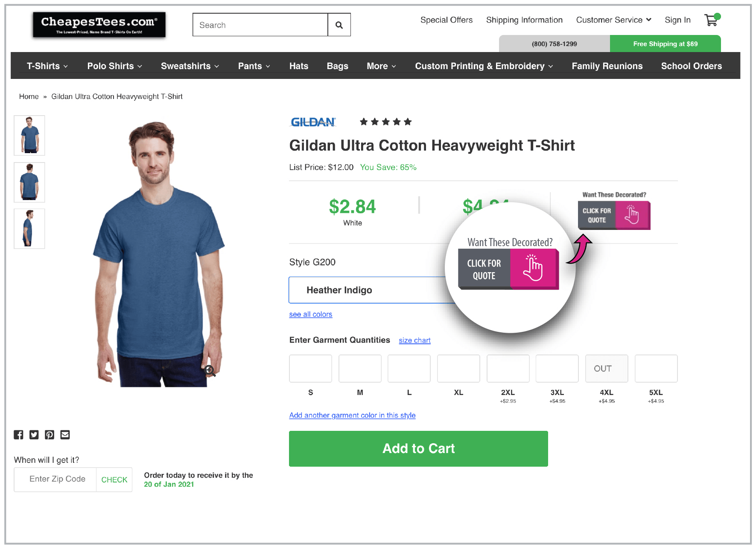This screenshot has height=549, width=756.
Task: Click the CheapesTees.com logo
Action: (x=99, y=25)
